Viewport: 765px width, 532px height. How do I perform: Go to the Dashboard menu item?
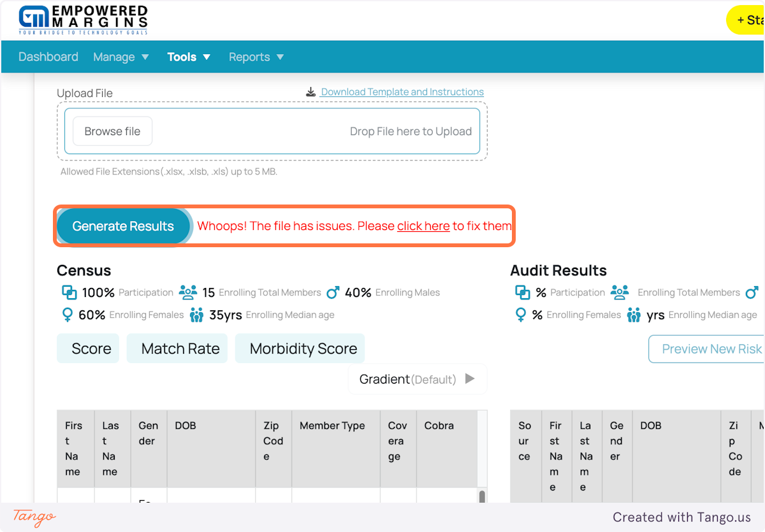click(48, 57)
